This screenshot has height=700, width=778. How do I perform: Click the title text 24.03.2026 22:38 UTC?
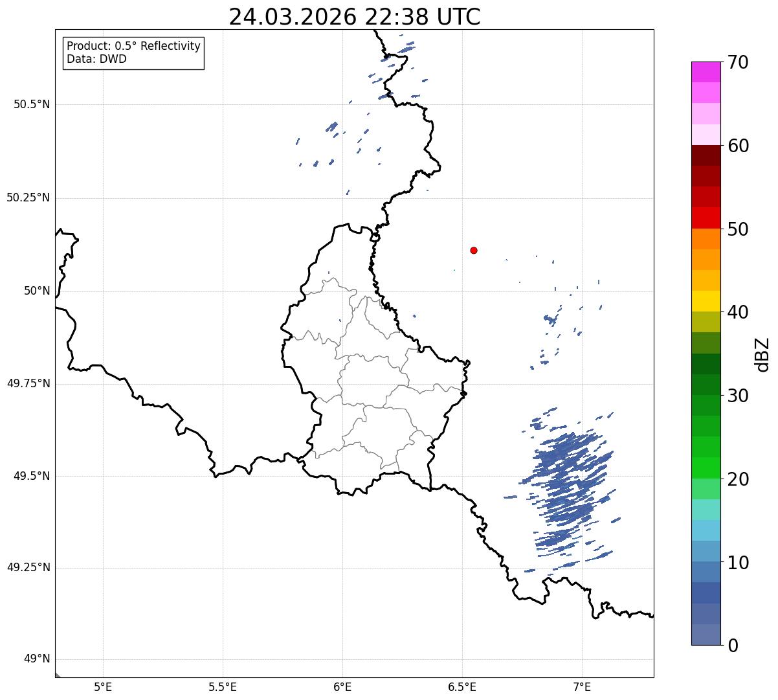tap(355, 17)
